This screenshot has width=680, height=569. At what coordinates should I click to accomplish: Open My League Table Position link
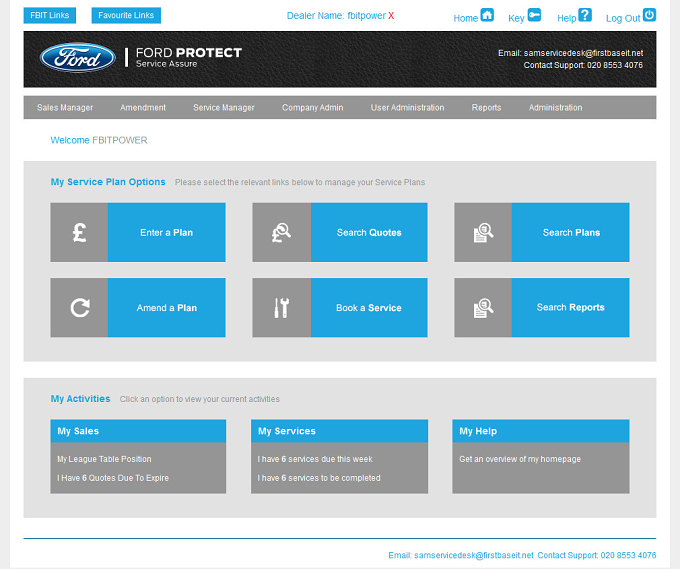tap(104, 459)
